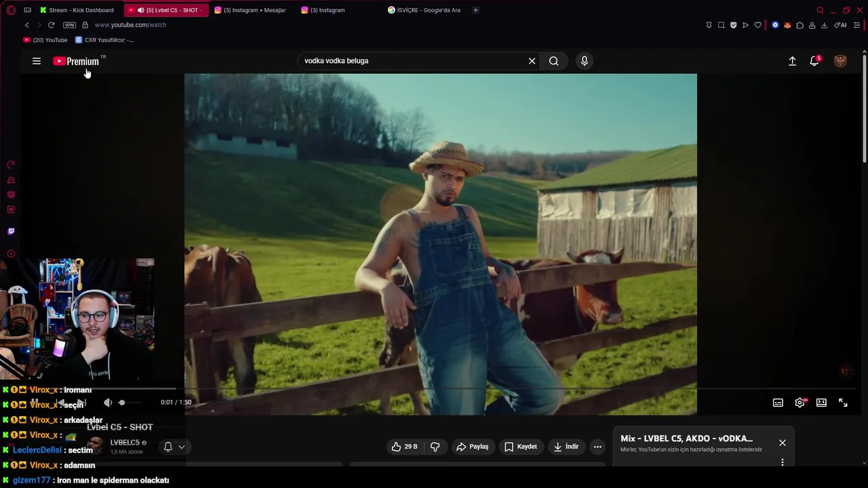Expand notification bell dropdown for LVBELC5

174,447
